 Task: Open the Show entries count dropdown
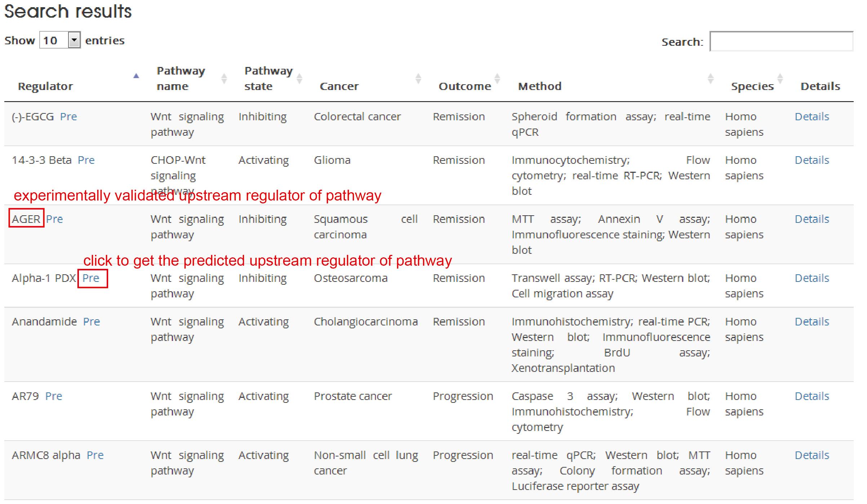(74, 40)
